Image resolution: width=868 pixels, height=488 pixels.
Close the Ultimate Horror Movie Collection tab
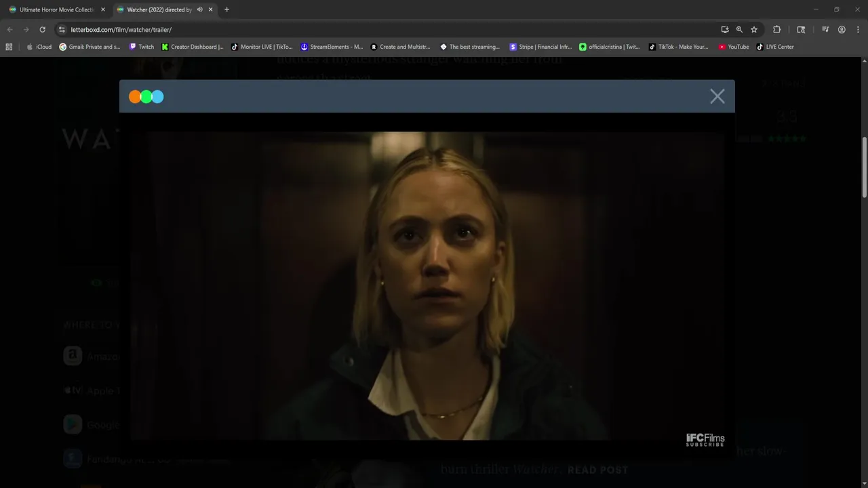tap(103, 9)
